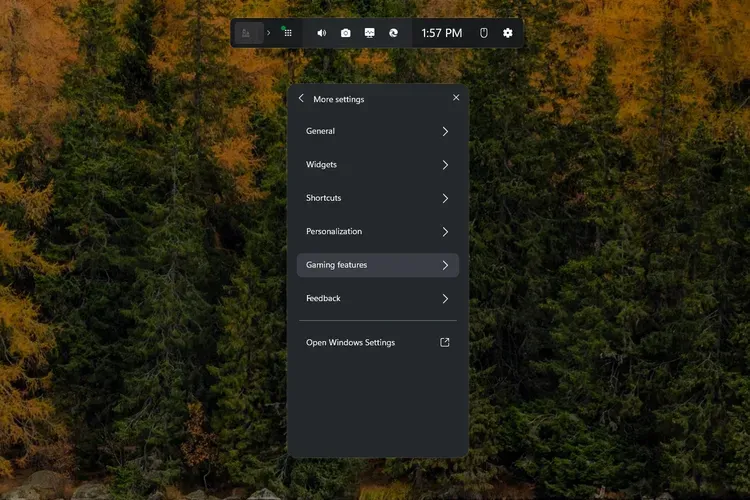The height and width of the screenshot is (500, 750).
Task: Click the Open Windows Settings link
Action: (350, 342)
